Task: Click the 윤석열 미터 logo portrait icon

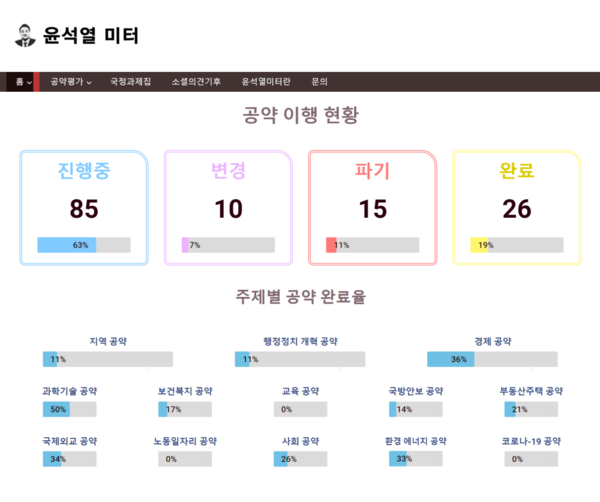Action: tap(26, 36)
